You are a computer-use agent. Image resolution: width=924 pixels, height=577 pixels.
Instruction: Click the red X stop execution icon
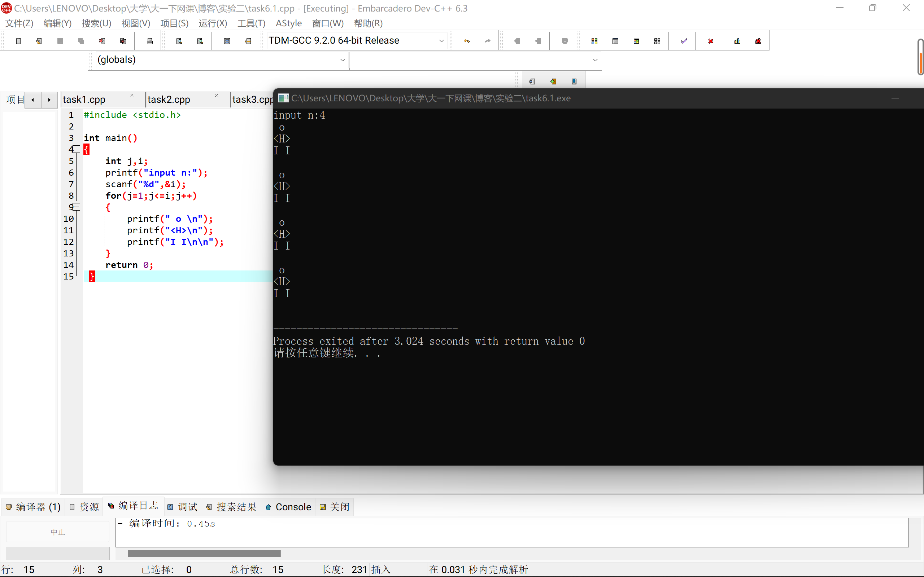point(710,41)
